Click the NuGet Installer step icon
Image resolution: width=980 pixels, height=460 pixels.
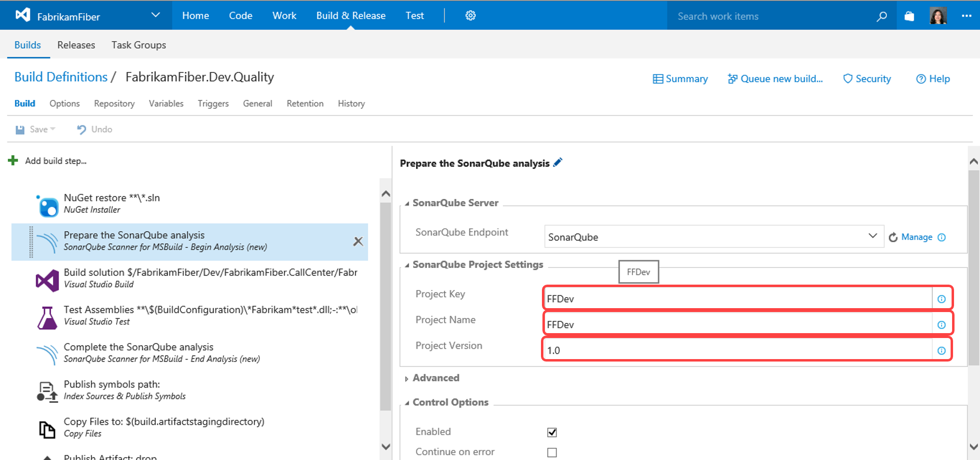coord(48,206)
